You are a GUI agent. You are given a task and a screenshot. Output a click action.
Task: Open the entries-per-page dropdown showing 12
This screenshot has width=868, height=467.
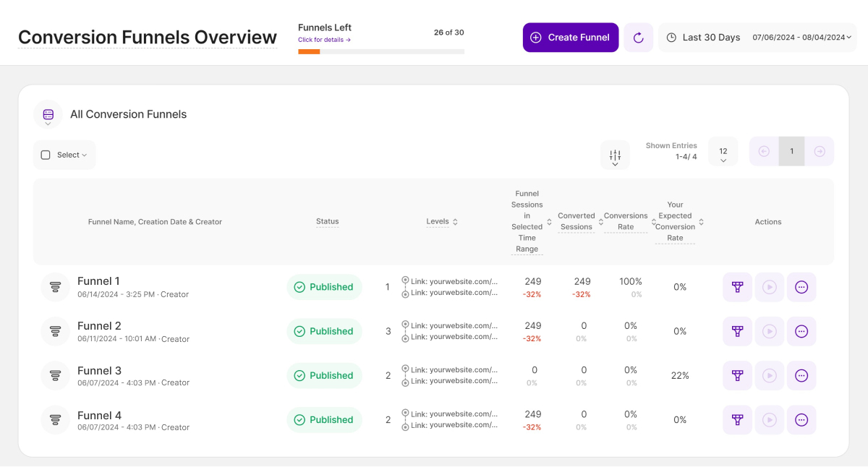(723, 151)
